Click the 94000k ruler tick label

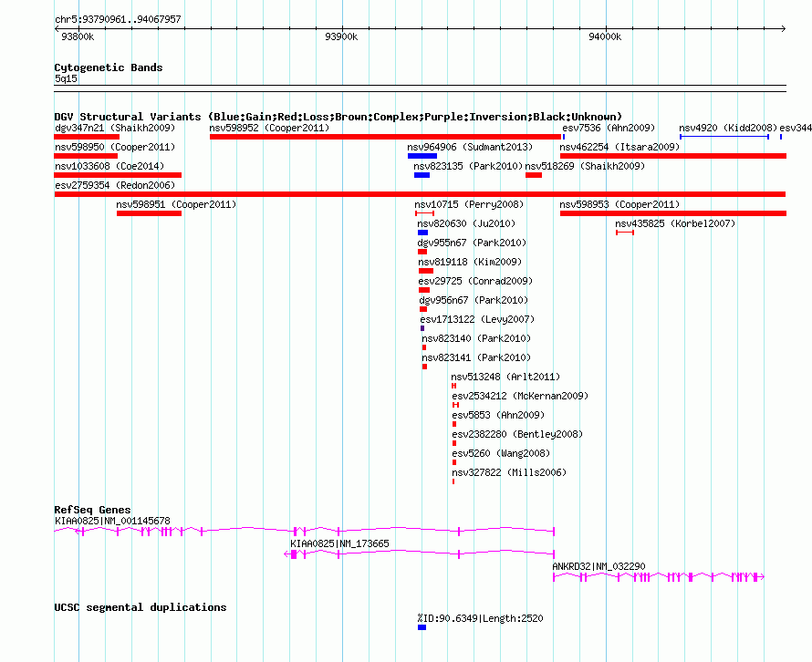(605, 36)
